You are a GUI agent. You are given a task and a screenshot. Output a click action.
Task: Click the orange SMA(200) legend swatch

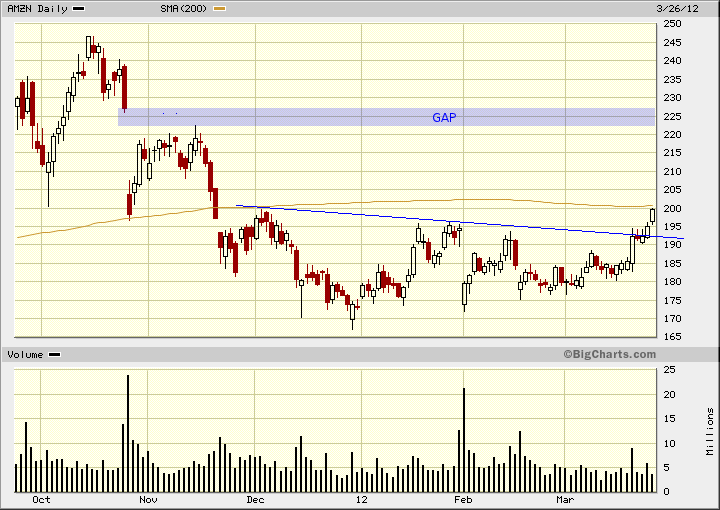coord(219,9)
